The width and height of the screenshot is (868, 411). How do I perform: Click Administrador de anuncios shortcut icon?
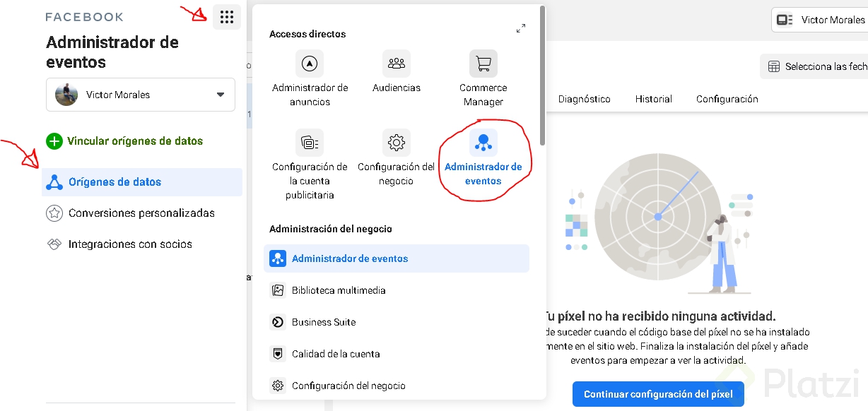pyautogui.click(x=309, y=64)
